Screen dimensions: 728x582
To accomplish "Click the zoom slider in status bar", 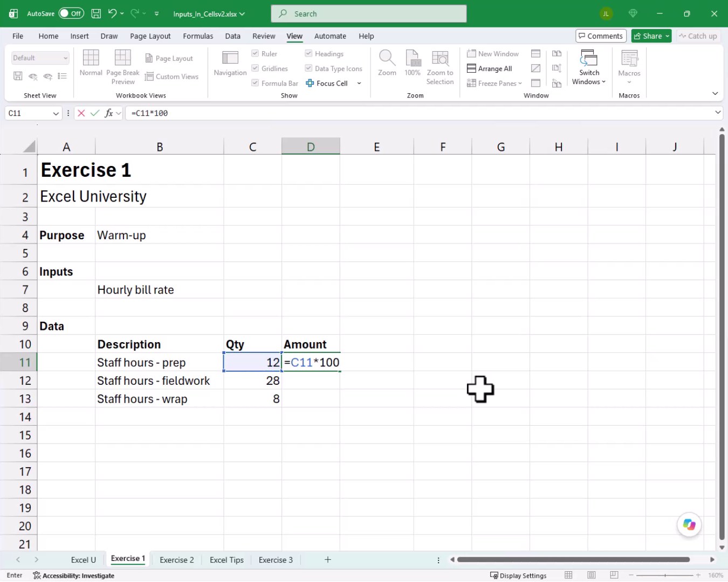I will click(x=665, y=576).
